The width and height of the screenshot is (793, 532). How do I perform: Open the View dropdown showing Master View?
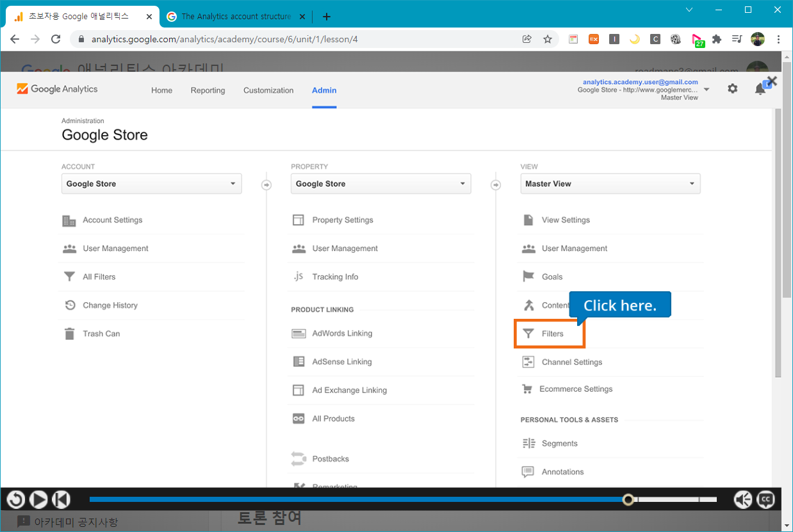610,184
